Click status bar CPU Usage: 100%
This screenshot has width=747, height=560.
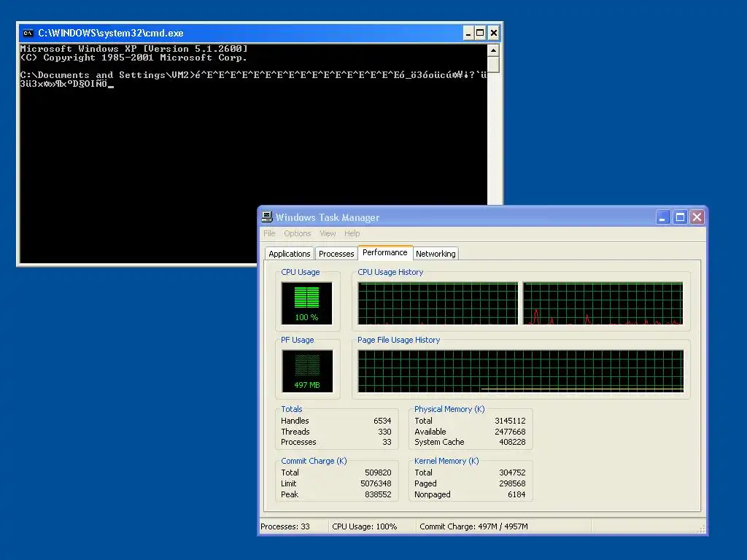[365, 526]
